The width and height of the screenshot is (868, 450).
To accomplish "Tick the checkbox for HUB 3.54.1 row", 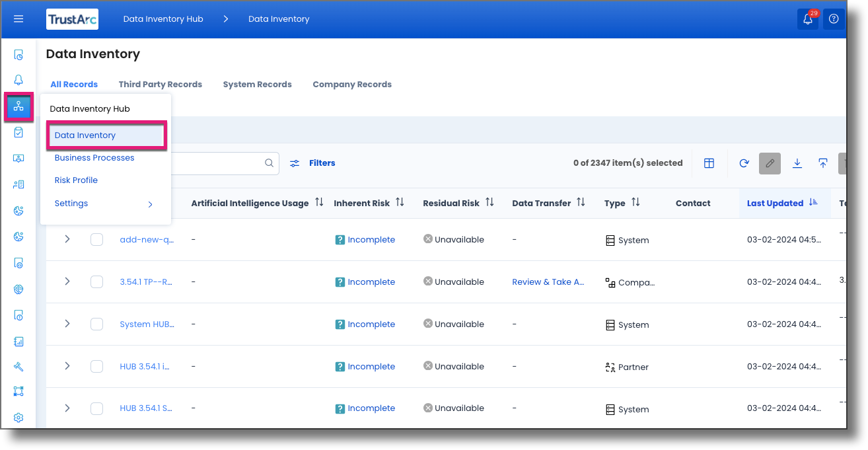I will tap(97, 366).
